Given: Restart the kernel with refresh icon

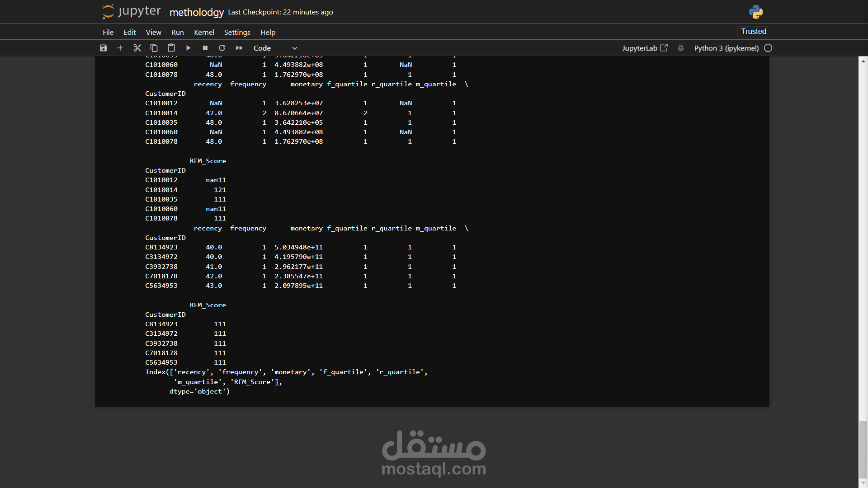Looking at the screenshot, I should [x=222, y=48].
